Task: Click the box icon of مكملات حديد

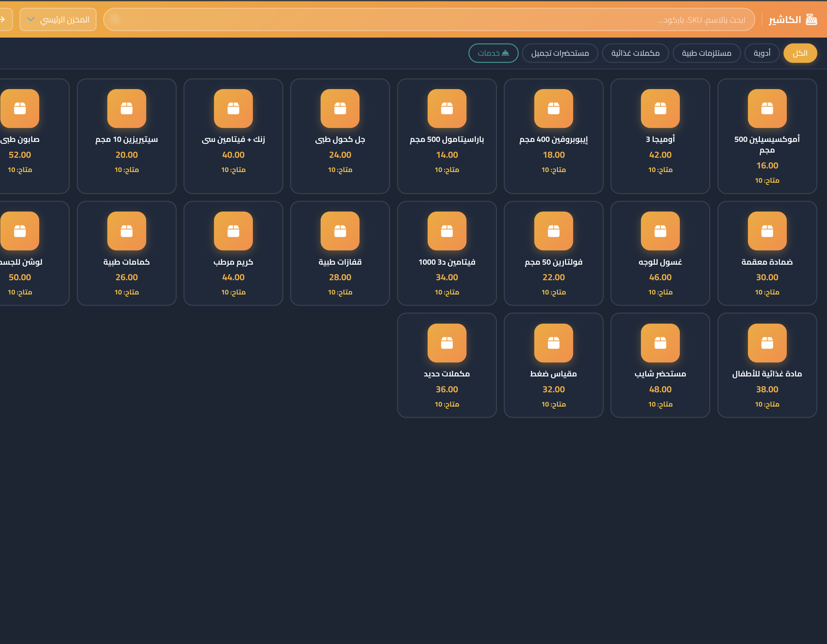Action: click(447, 343)
